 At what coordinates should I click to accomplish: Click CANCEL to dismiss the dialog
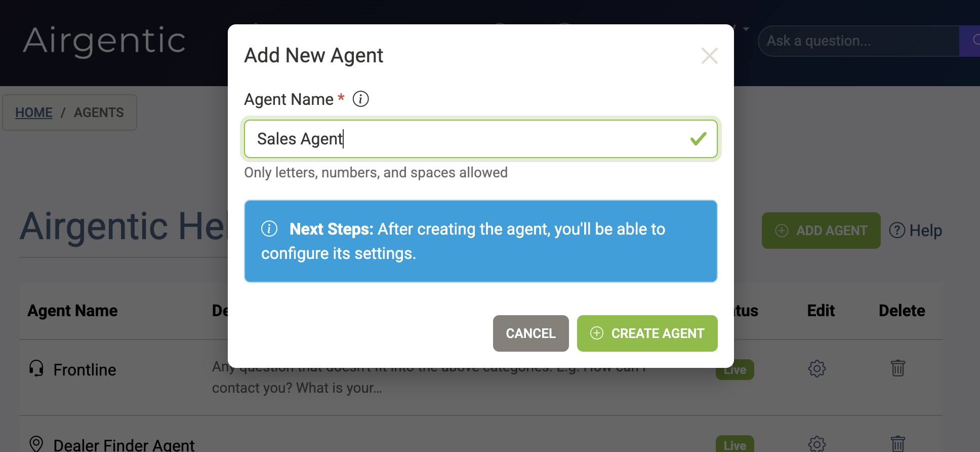pyautogui.click(x=530, y=333)
